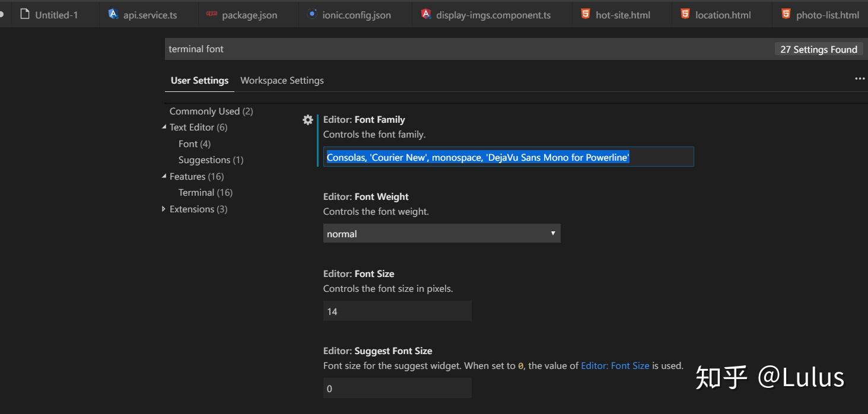Click the Angular icon on api.service.ts tab

coord(113,14)
